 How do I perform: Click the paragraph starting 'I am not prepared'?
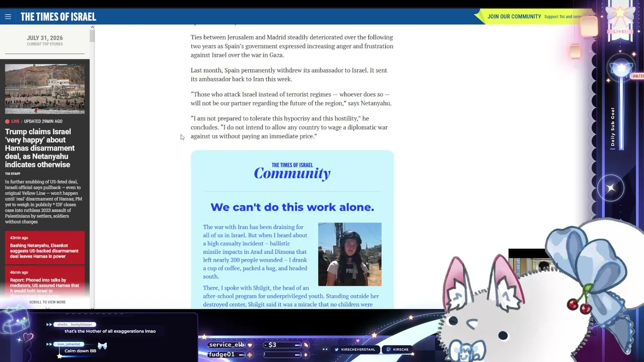(289, 127)
